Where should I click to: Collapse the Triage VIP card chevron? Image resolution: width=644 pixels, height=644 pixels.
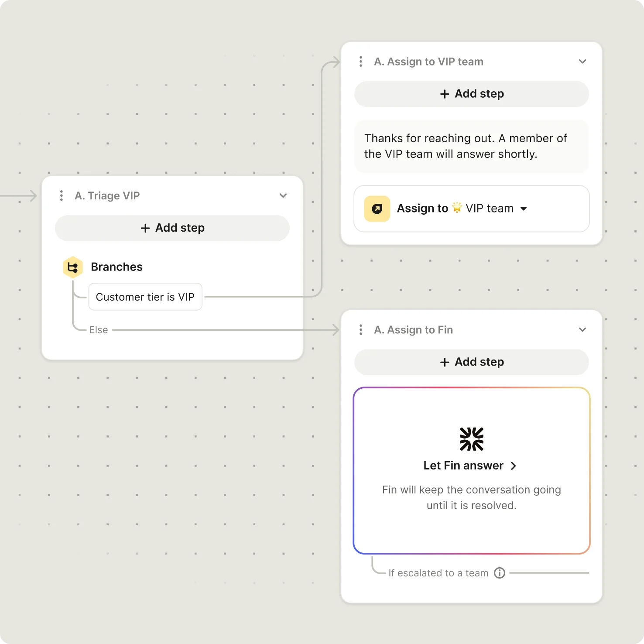click(x=283, y=195)
